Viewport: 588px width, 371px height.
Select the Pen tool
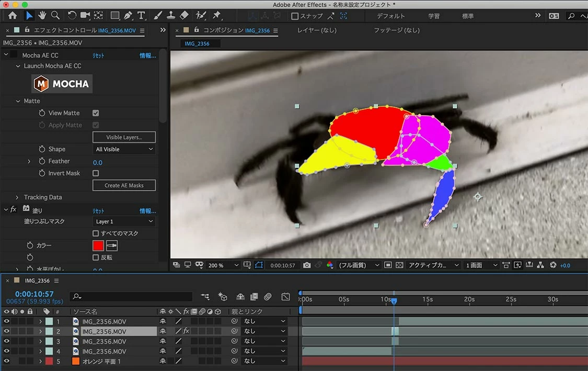click(128, 16)
